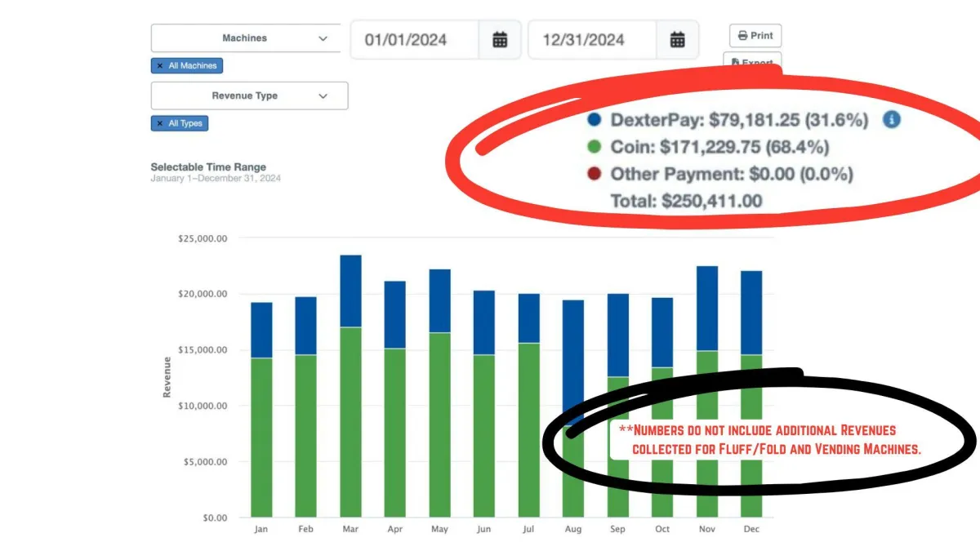Viewport: 980px width, 551px height.
Task: Open the Machines dropdown
Action: point(246,38)
